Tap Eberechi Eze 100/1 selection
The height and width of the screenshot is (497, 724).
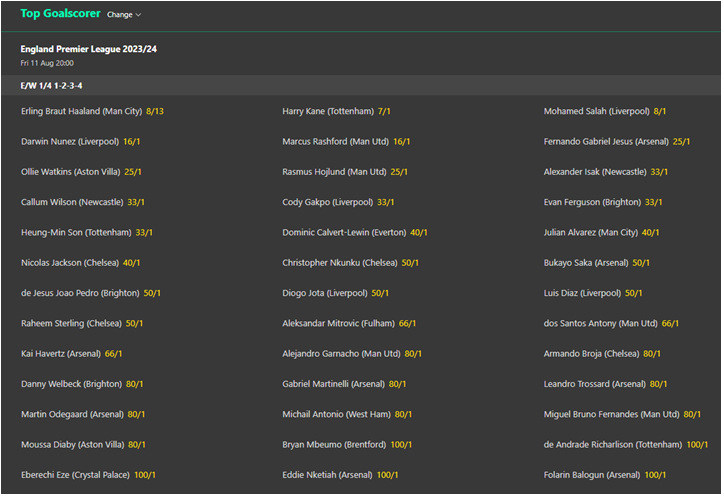tap(88, 475)
